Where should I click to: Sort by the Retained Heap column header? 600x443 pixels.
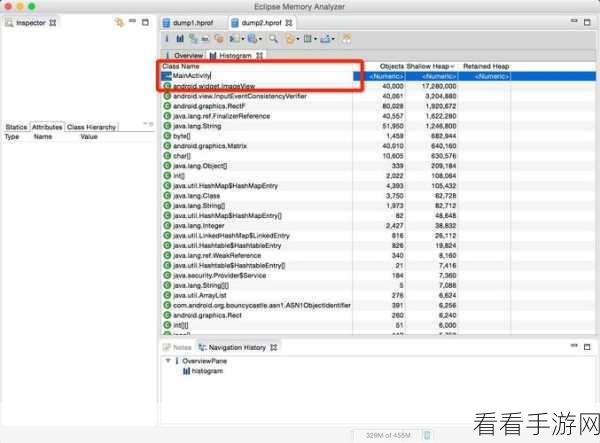(486, 67)
